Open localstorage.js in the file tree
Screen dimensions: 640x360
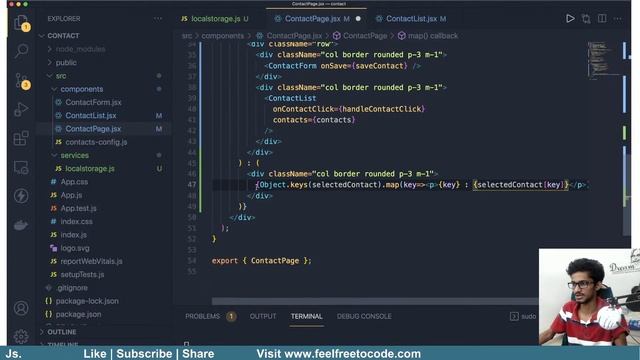click(90, 169)
